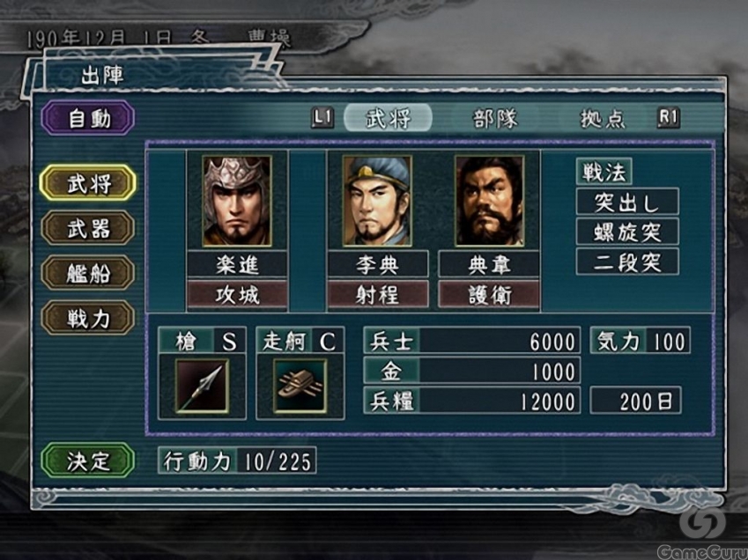Click the 自動 auto button
Screen dimensions: 748x560
click(x=88, y=118)
